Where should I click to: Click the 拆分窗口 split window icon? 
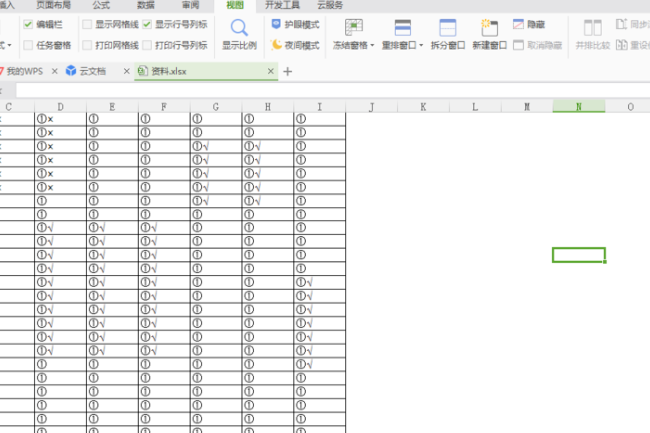(x=448, y=27)
